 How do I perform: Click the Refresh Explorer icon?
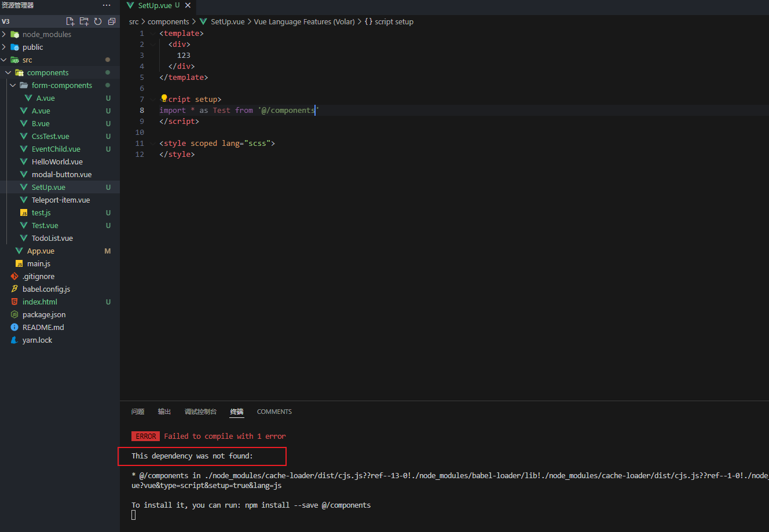pyautogui.click(x=97, y=21)
